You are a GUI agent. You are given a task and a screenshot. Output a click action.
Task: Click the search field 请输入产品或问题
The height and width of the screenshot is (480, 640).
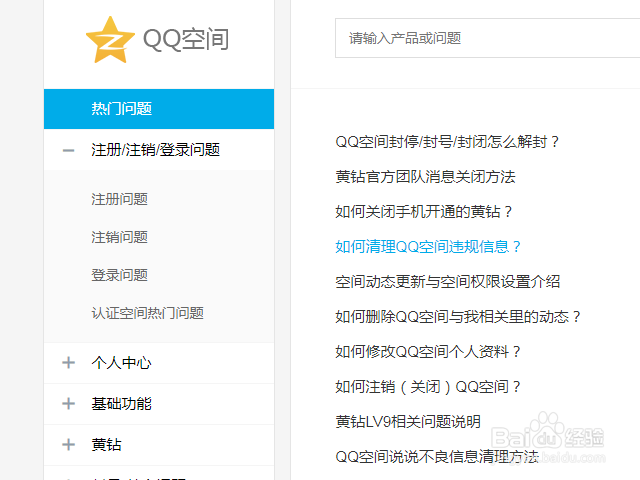pyautogui.click(x=487, y=38)
